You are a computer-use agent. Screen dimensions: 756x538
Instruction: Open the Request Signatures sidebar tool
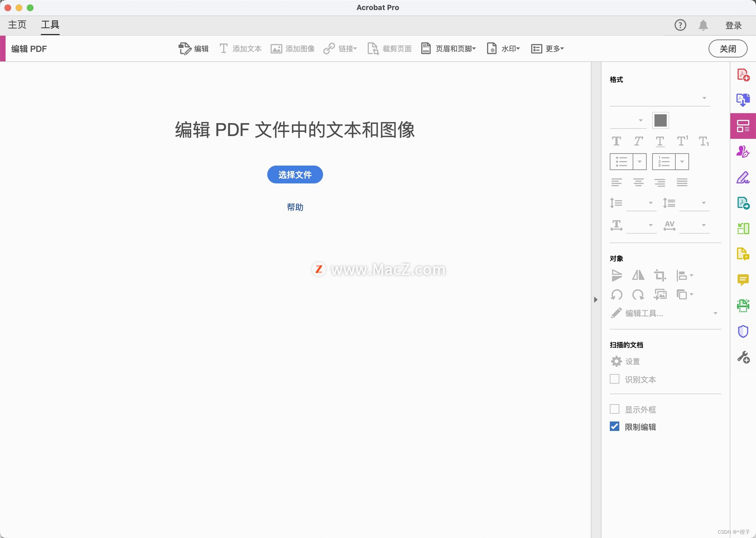743,152
